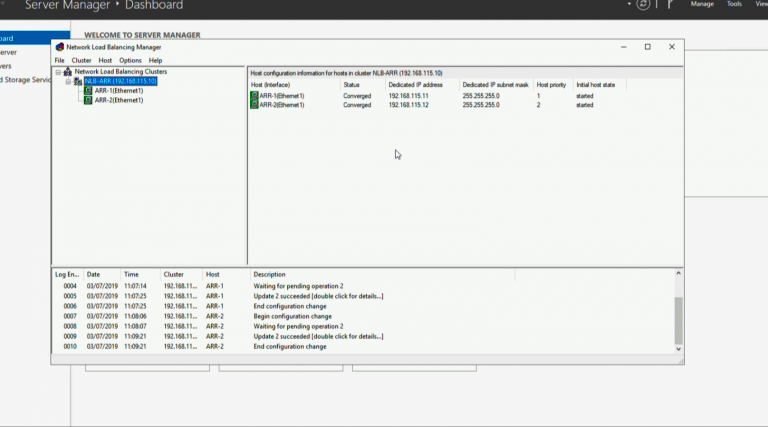
Task: Click dedicated IP 192.168.115.11 cell
Action: 408,96
